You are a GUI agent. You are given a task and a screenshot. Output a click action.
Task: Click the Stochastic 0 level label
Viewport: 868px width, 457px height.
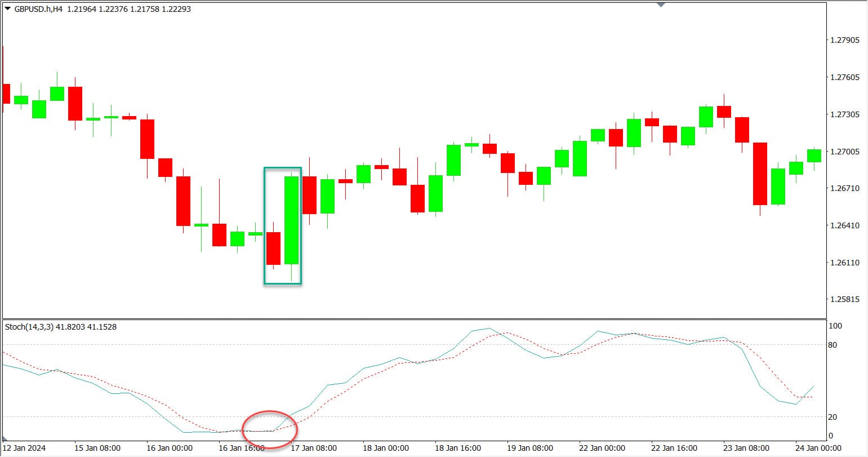(830, 436)
